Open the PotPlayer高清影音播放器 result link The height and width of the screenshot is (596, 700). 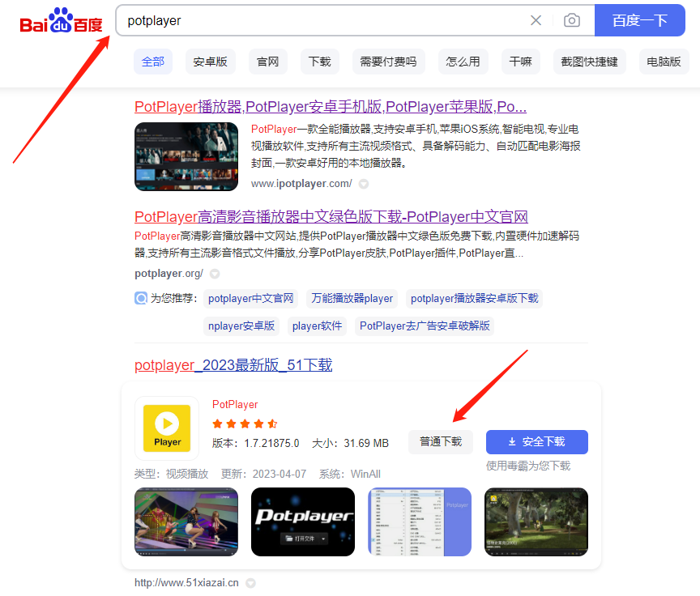331,216
